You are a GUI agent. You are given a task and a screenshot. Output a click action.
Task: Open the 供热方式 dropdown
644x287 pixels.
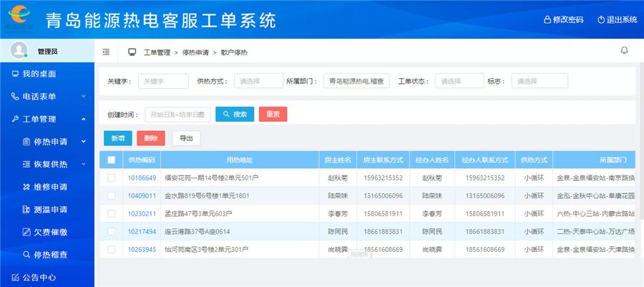258,82
